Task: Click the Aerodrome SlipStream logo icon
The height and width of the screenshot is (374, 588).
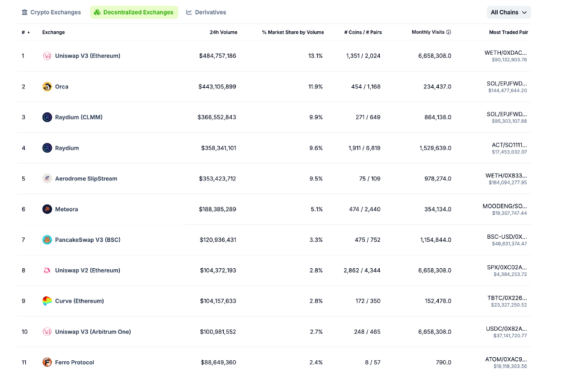Action: coord(47,179)
